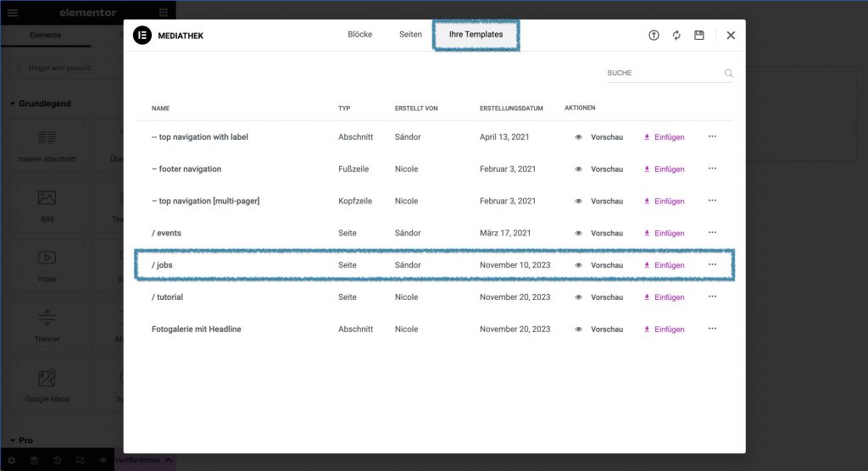Click the Elementor logo in the Mediathek header
Viewport: 868px width, 471px height.
point(142,36)
